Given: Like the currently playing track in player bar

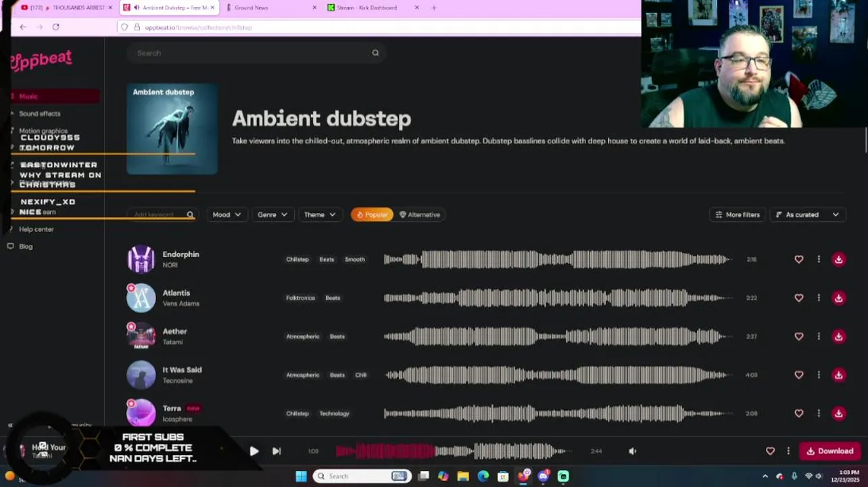Looking at the screenshot, I should click(770, 451).
